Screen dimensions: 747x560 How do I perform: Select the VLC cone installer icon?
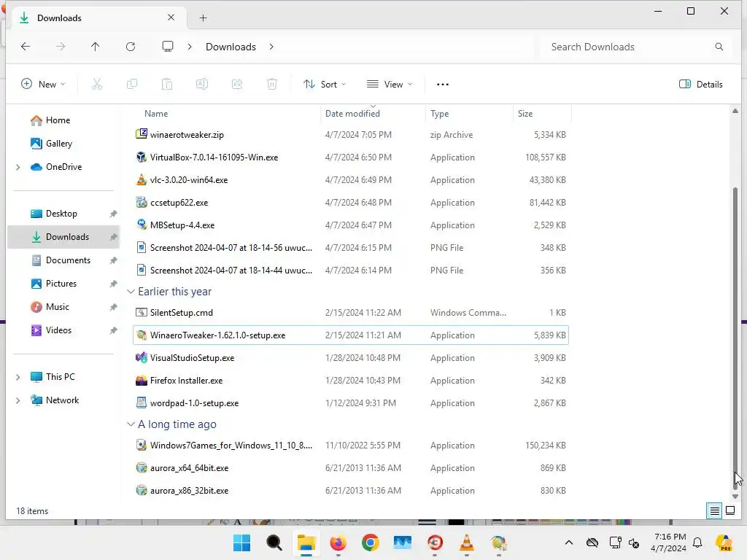(x=141, y=179)
